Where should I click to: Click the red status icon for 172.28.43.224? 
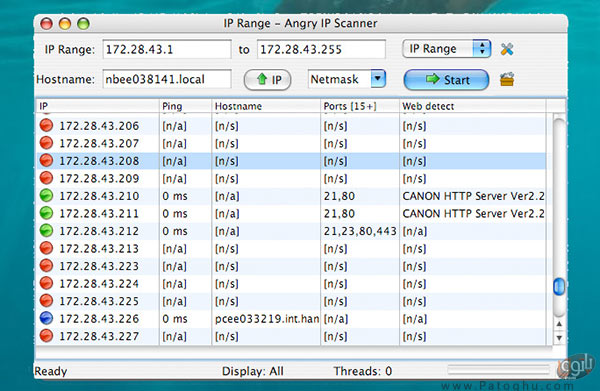[46, 283]
